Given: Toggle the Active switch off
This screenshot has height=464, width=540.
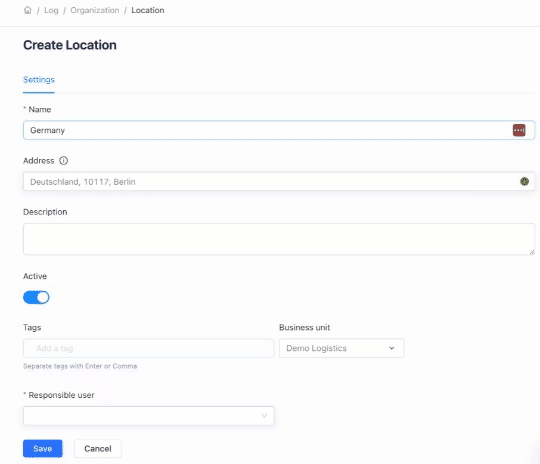Looking at the screenshot, I should (x=36, y=297).
